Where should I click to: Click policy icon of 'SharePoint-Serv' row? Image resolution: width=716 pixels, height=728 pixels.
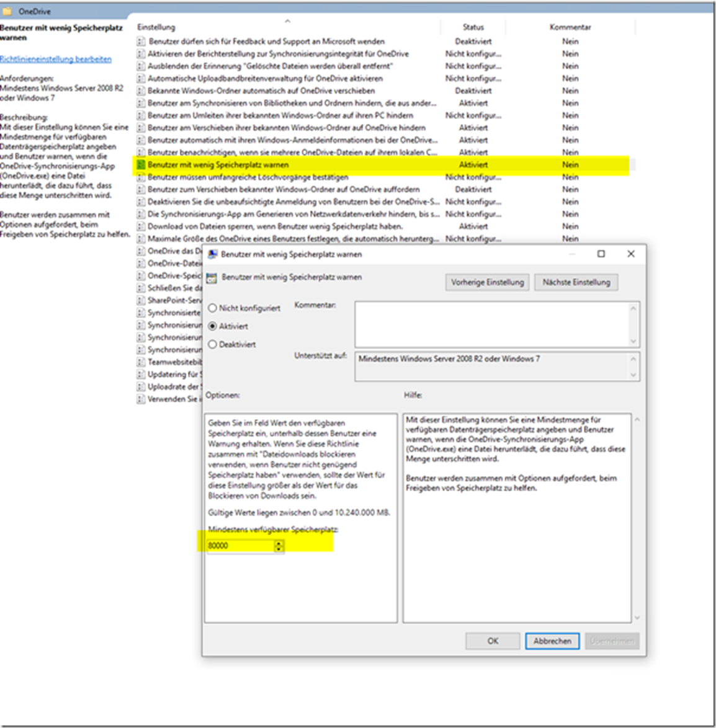tap(141, 300)
